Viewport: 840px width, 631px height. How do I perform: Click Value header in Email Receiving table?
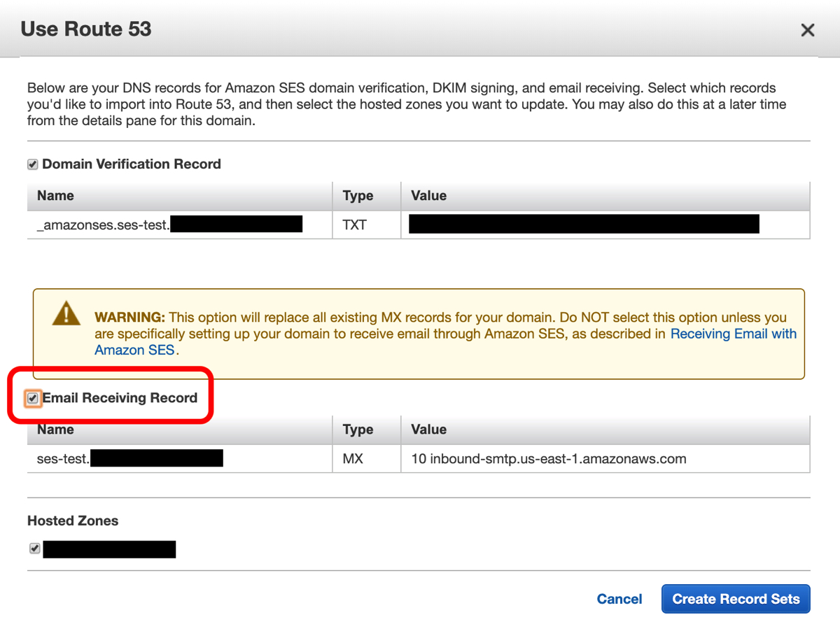428,430
